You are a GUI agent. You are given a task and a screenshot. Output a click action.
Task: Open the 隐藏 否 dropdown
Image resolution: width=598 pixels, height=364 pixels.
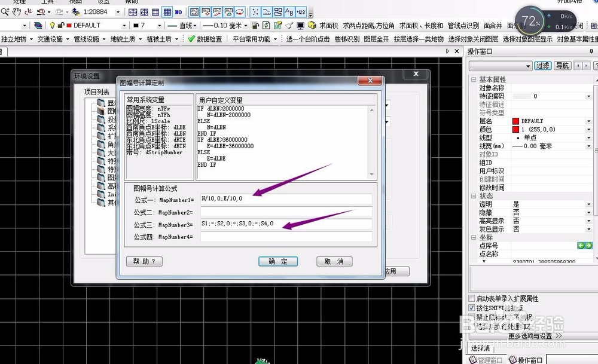click(x=589, y=213)
